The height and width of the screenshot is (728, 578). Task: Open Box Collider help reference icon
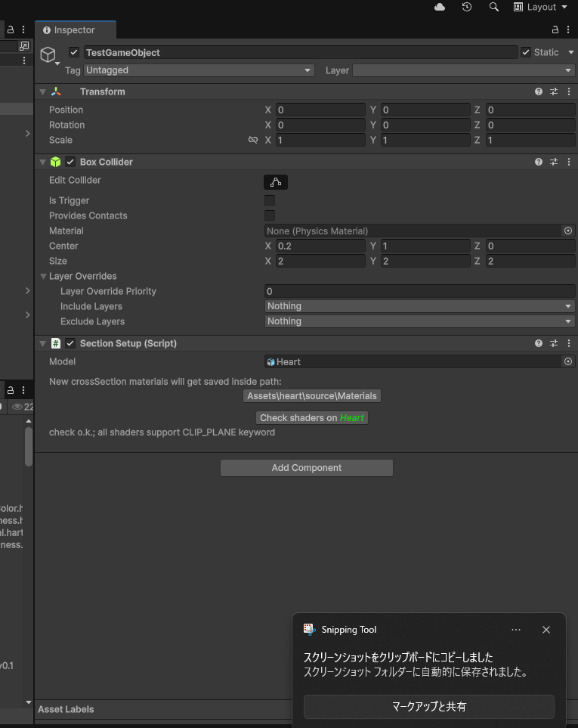coord(539,162)
